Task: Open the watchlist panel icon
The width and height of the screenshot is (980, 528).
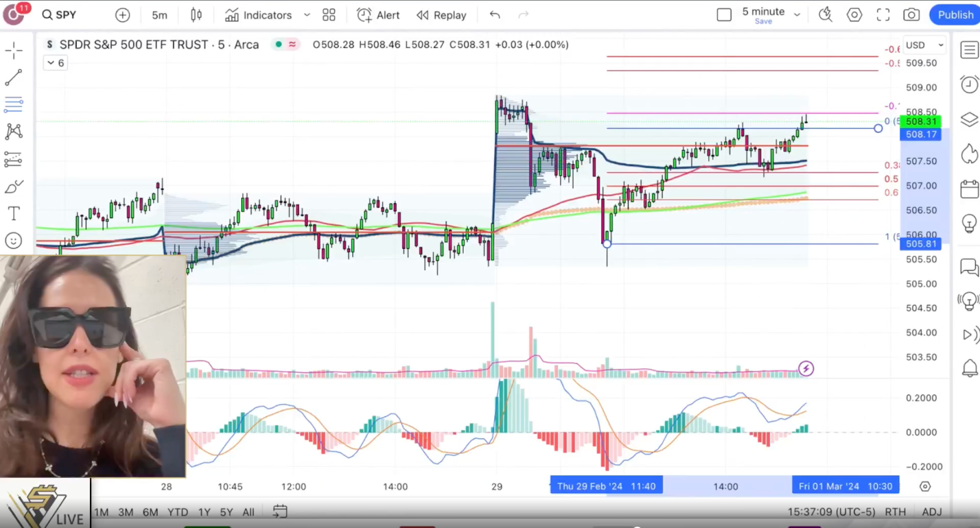Action: pos(969,50)
